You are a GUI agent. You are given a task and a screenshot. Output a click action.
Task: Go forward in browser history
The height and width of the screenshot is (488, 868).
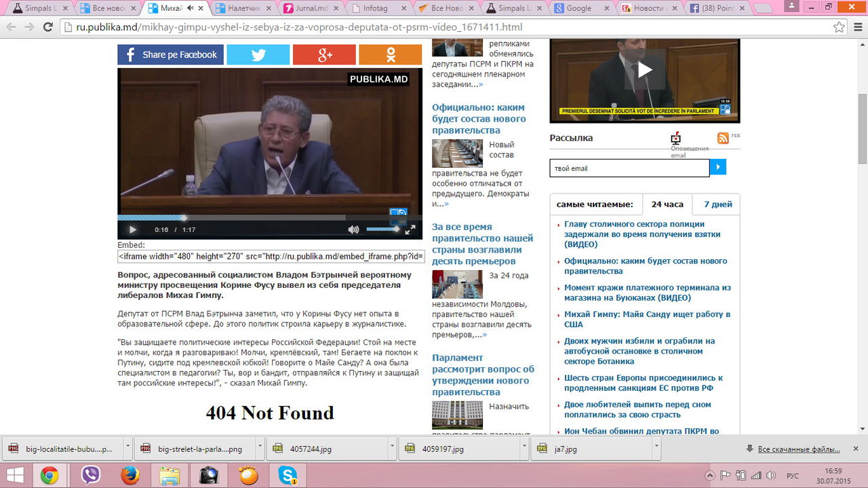[x=29, y=27]
